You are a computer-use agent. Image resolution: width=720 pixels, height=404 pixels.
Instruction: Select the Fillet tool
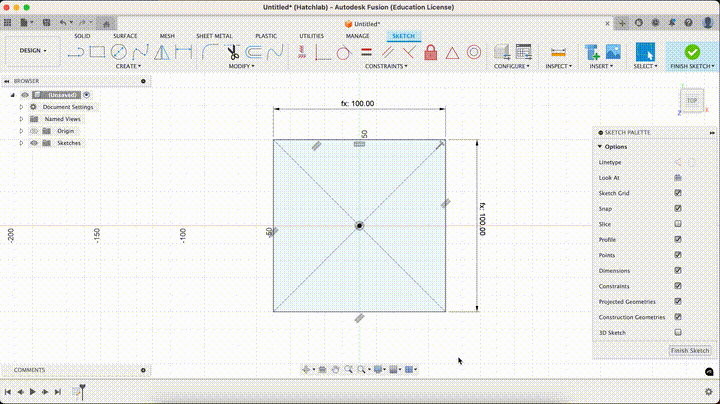click(210, 52)
